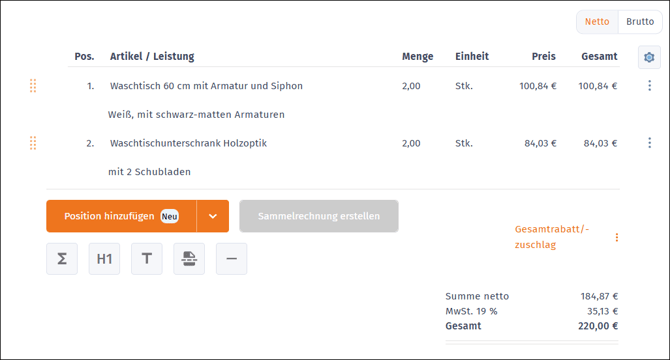This screenshot has height=360, width=670.
Task: Click tax amount 35,13 €
Action: 602,311
